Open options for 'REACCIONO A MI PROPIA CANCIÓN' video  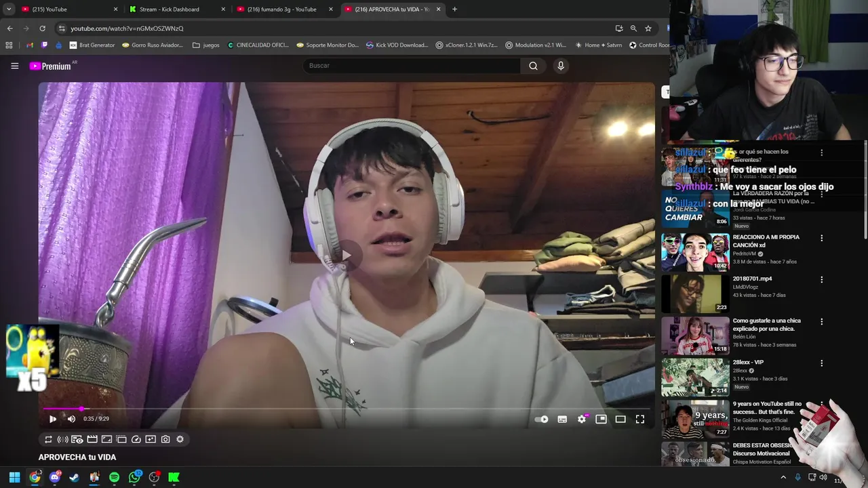point(821,238)
